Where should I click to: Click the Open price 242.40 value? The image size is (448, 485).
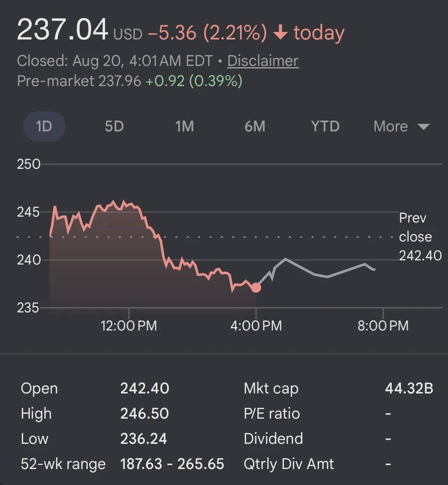(x=145, y=388)
